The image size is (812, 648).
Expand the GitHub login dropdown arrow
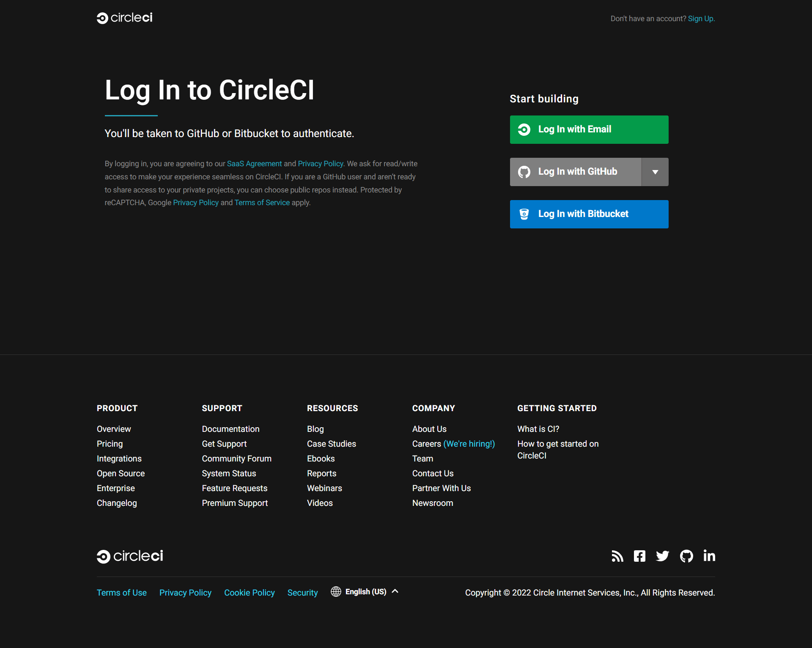(655, 172)
